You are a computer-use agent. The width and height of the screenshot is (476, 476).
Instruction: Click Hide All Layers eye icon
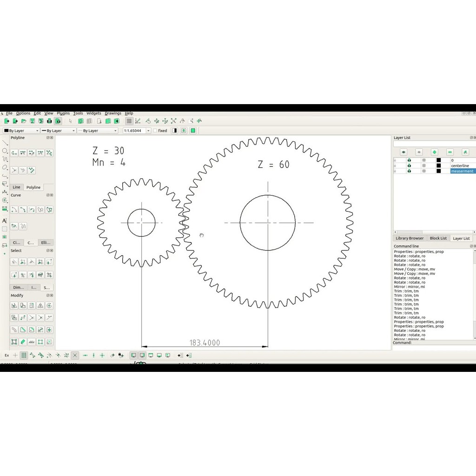(x=419, y=152)
